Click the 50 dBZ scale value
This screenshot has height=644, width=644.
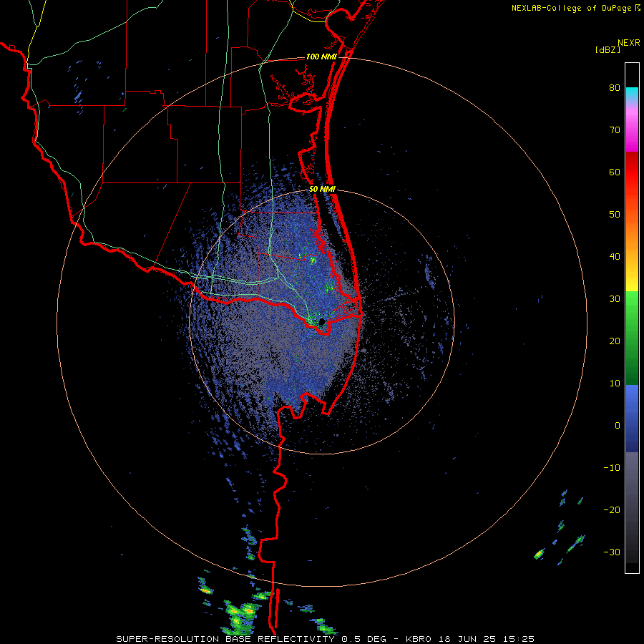pos(615,215)
